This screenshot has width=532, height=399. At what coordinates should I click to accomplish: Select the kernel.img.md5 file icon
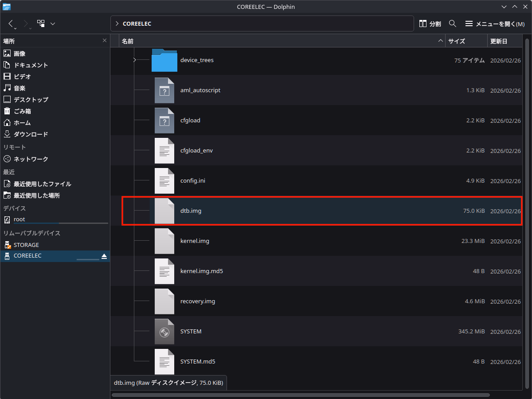164,271
